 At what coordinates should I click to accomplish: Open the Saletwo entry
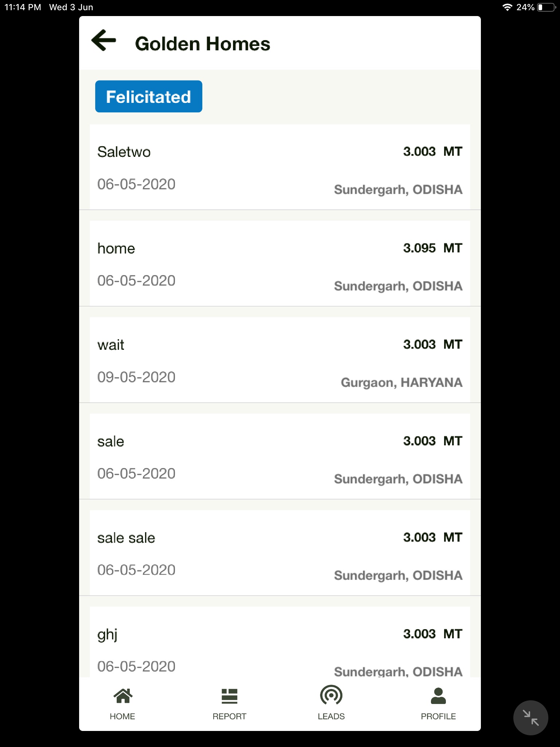[280, 167]
